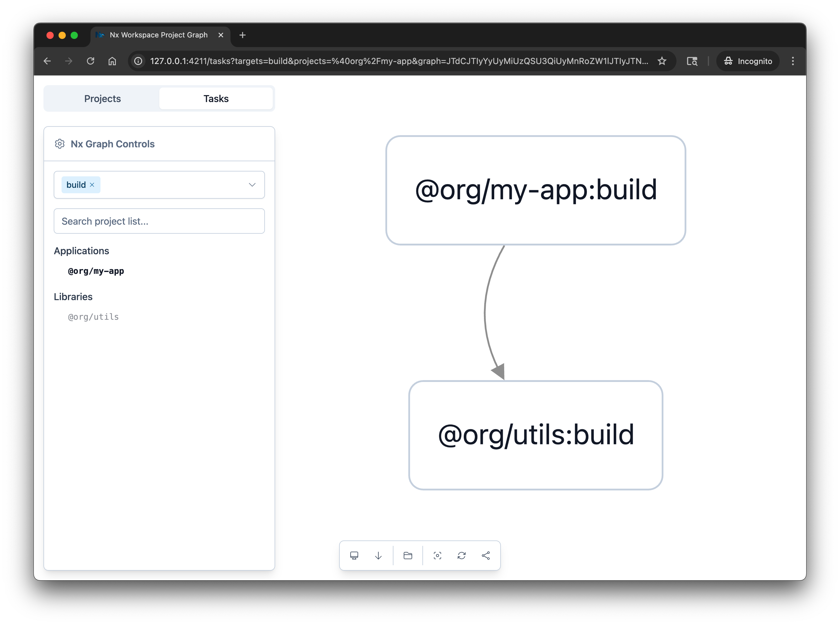Select @org/my-app under Applications
840x625 pixels.
click(96, 271)
